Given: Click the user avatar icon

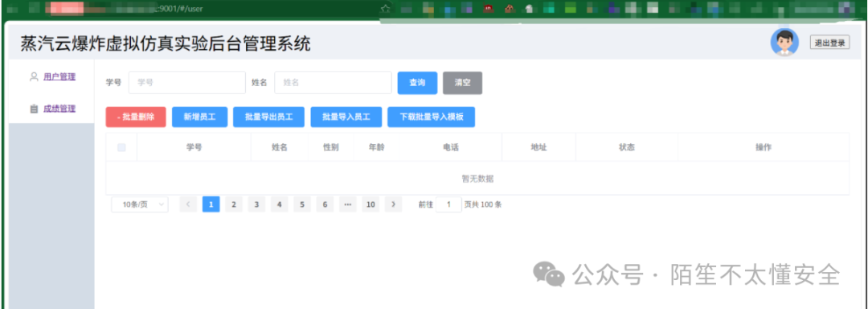Looking at the screenshot, I should click(x=784, y=42).
